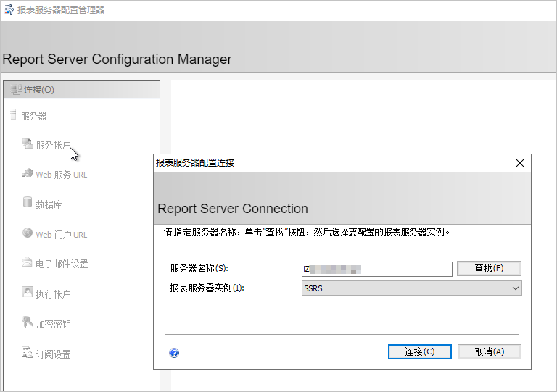Click the 订阅设置 subscription icon

tap(28, 352)
